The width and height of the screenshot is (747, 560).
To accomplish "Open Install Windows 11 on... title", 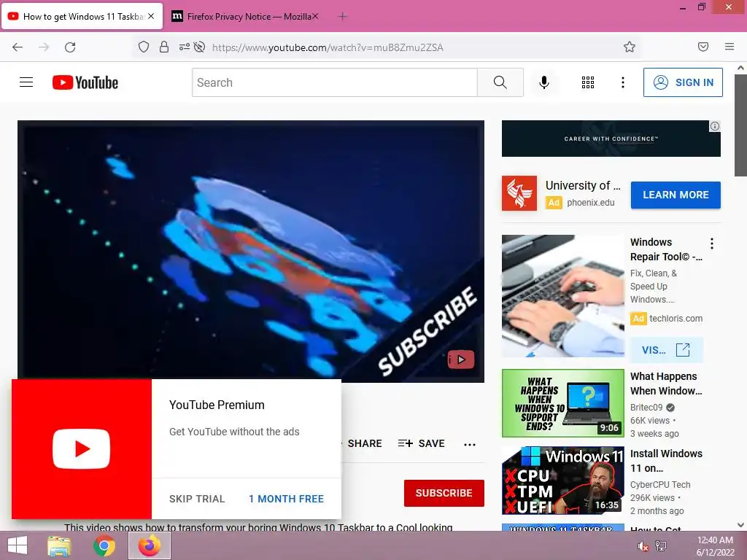I will (666, 461).
